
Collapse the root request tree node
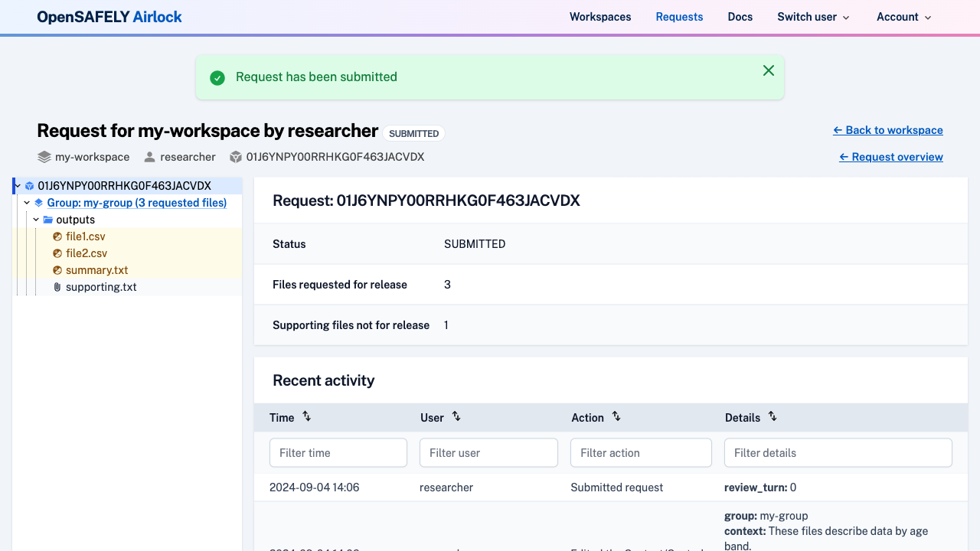pos(17,186)
